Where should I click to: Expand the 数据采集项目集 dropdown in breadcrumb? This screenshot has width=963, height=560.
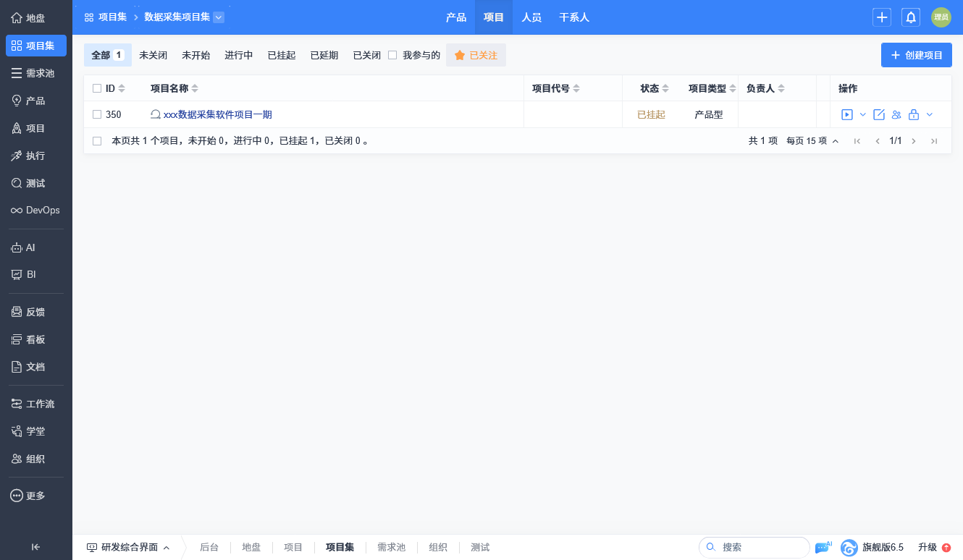pyautogui.click(x=219, y=17)
